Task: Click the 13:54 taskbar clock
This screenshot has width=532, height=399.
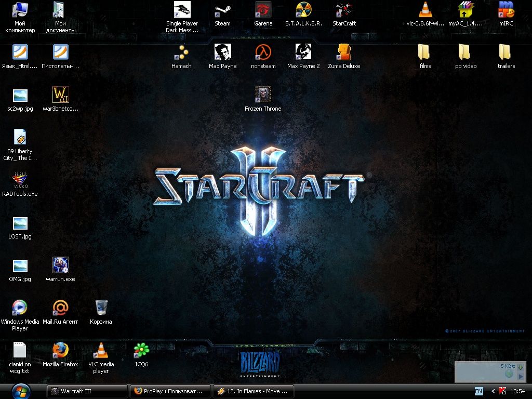Action: point(518,391)
